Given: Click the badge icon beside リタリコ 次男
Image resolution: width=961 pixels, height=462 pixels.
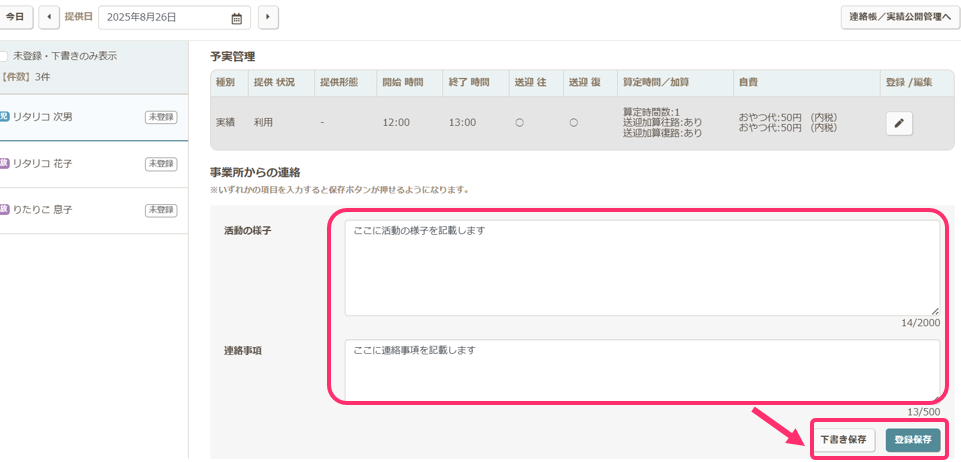Looking at the screenshot, I should (4, 117).
